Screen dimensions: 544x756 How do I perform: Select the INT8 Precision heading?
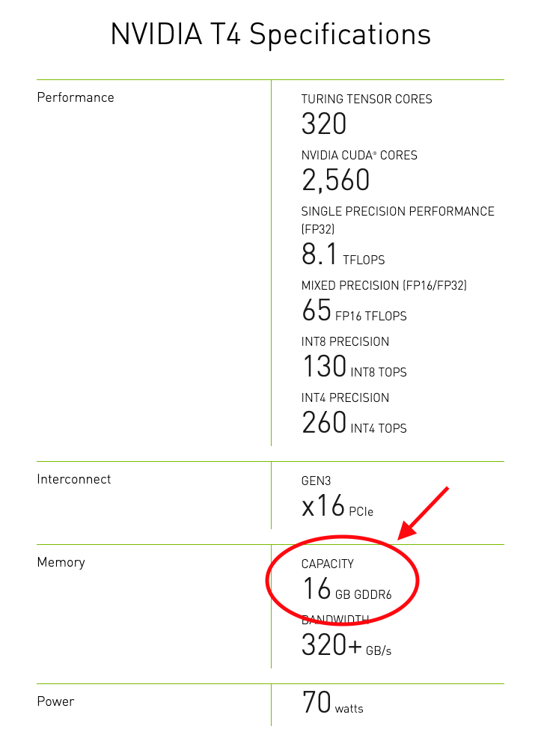click(x=345, y=341)
